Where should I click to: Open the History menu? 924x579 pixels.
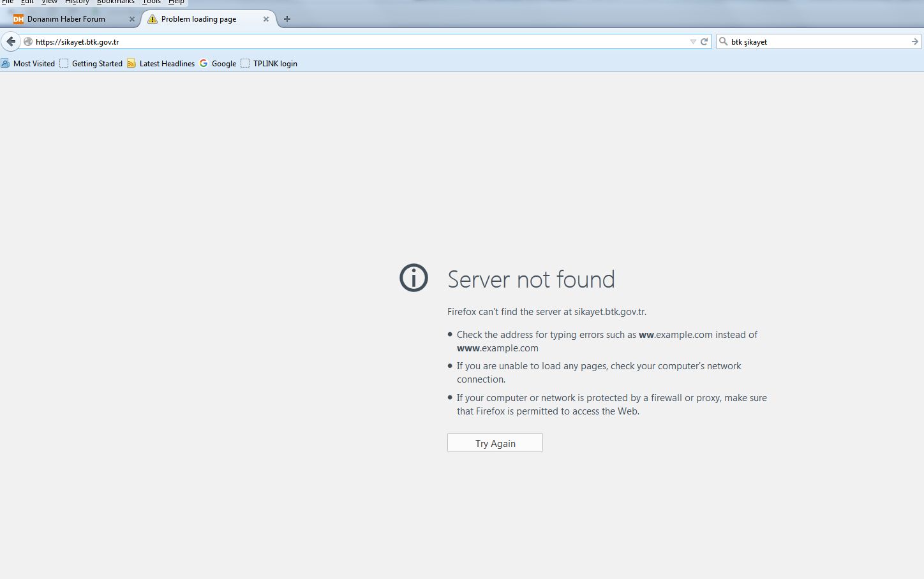[77, 2]
